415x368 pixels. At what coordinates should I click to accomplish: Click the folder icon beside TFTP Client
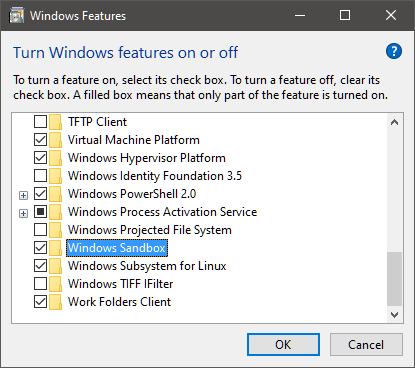55,122
